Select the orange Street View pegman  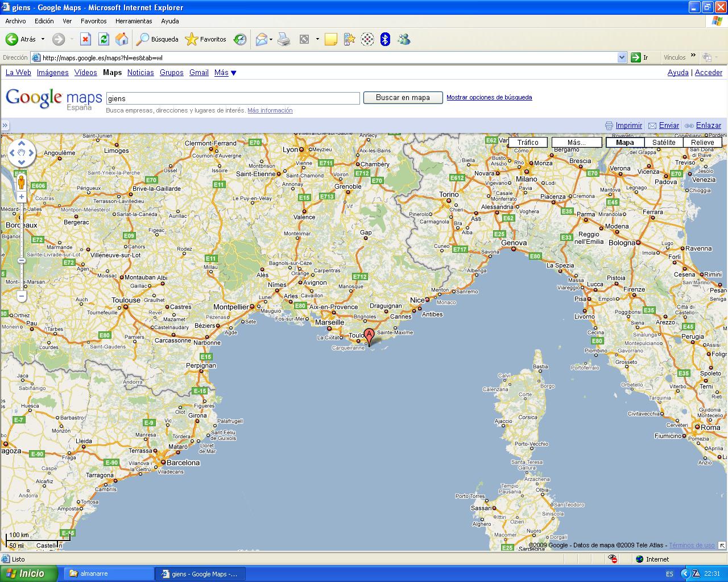[x=22, y=182]
